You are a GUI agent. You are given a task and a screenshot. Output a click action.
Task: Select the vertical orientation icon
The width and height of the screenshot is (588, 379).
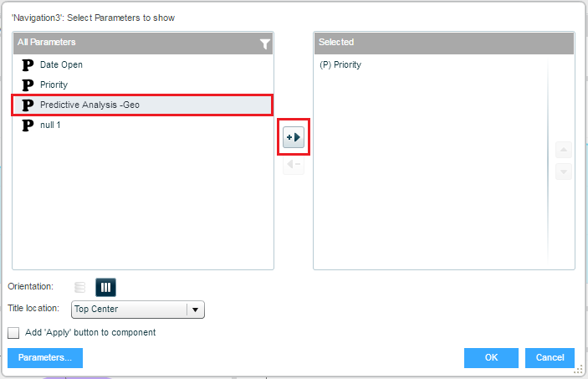point(80,287)
